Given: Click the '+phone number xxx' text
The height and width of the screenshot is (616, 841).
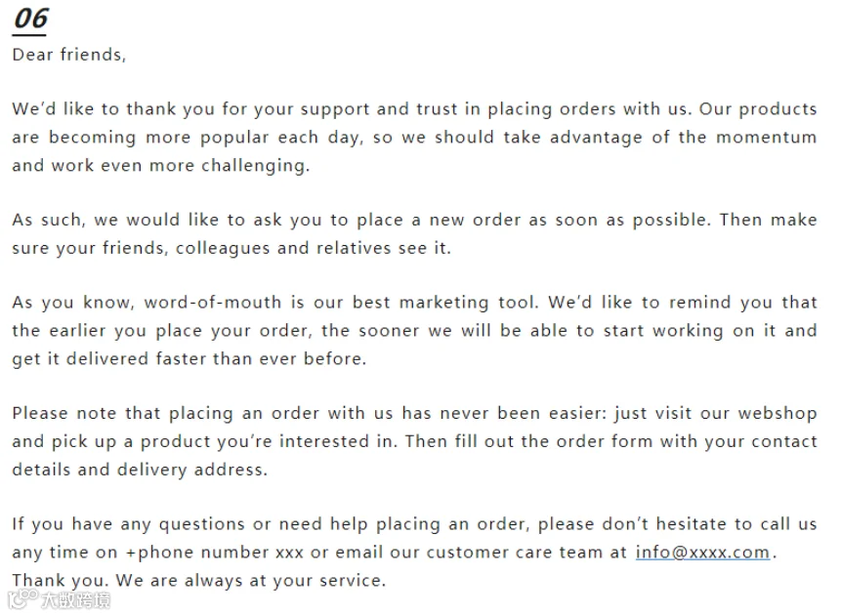Looking at the screenshot, I should point(215,553).
